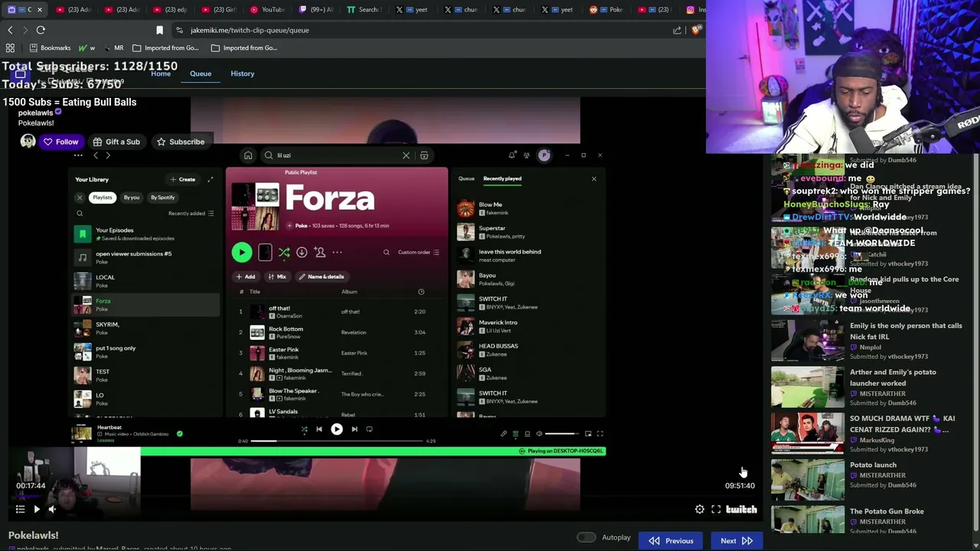Open the Spotify miniplayer icon

588,434
